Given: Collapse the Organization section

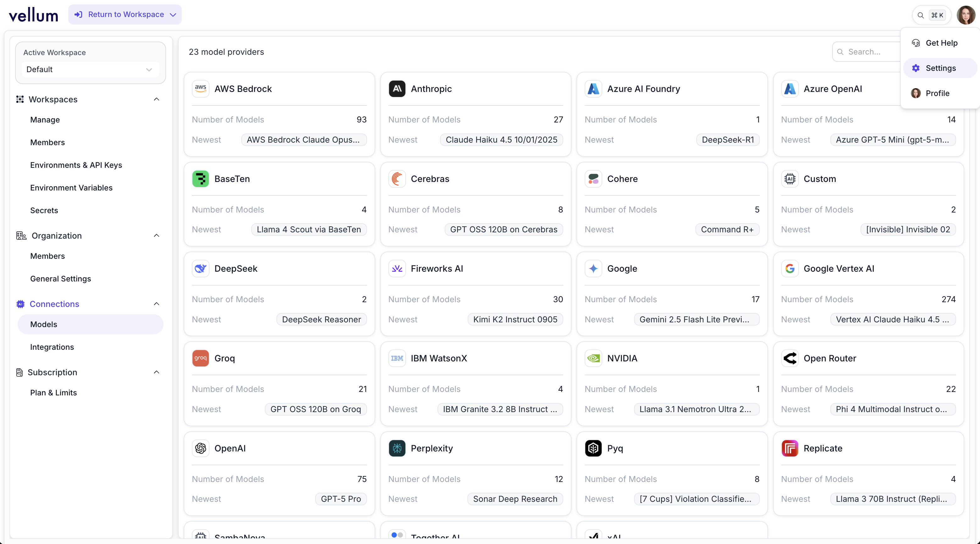Looking at the screenshot, I should pos(156,235).
